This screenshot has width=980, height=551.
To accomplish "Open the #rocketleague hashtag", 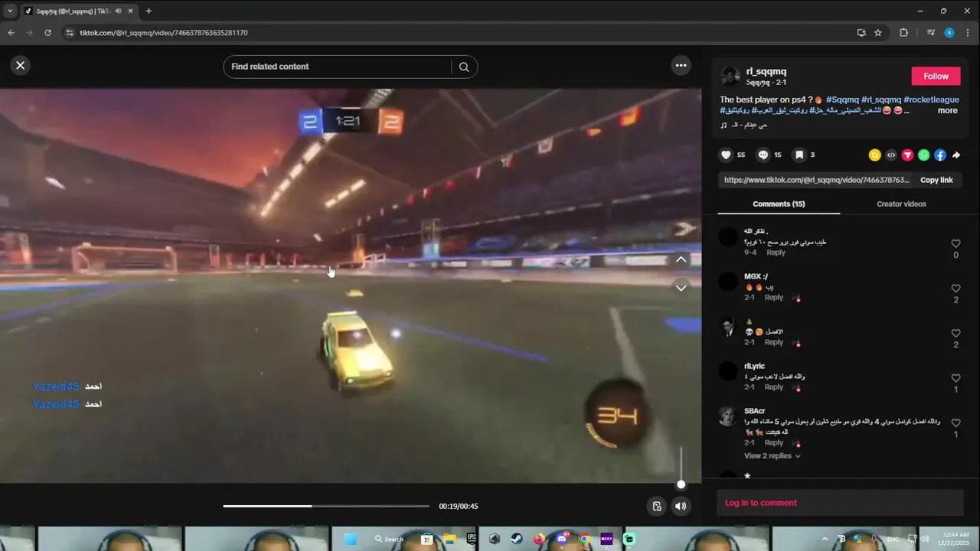I will (x=931, y=99).
